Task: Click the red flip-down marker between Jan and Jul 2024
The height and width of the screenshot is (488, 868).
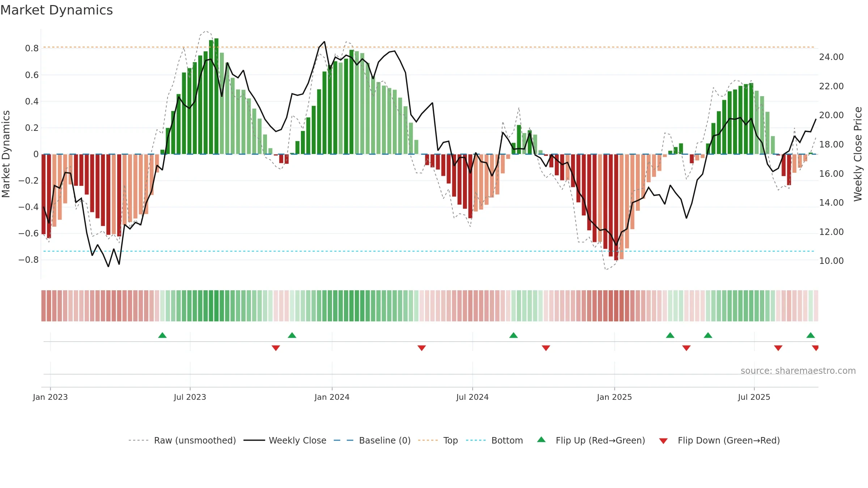Action: (x=422, y=348)
